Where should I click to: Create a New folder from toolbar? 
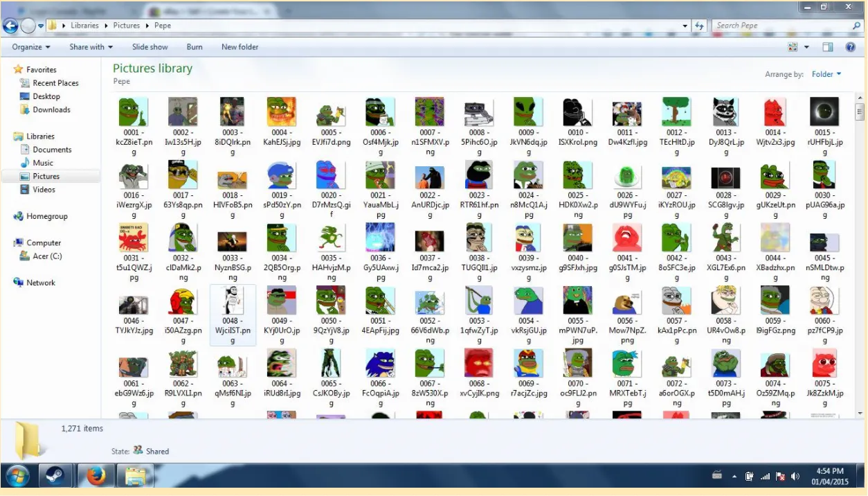tap(239, 47)
